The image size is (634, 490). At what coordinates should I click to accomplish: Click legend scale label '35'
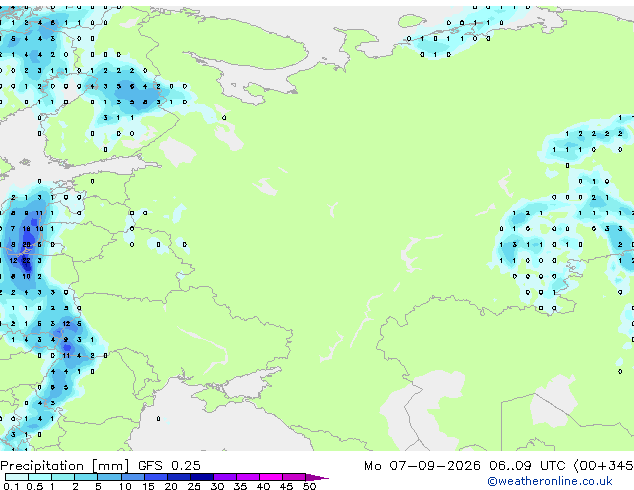click(x=240, y=486)
